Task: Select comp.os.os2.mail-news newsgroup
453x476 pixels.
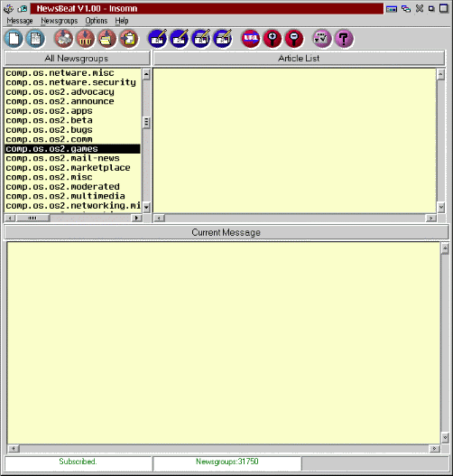Action: tap(72, 158)
